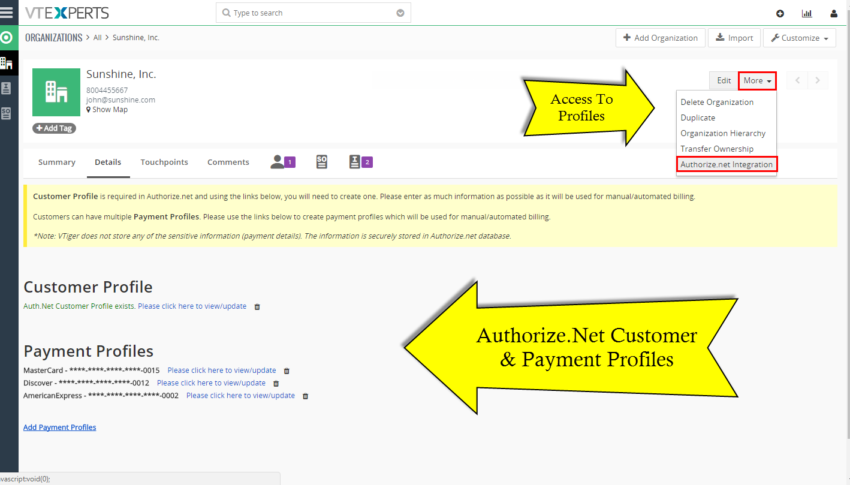Click the Sunshine, Inc. breadcrumb text
Viewport: 850px width, 485px height.
[x=136, y=37]
